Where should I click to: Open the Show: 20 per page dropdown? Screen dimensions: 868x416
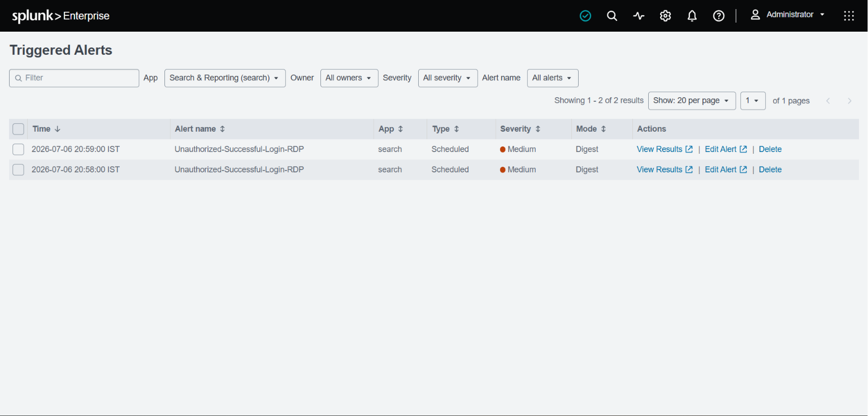point(692,101)
